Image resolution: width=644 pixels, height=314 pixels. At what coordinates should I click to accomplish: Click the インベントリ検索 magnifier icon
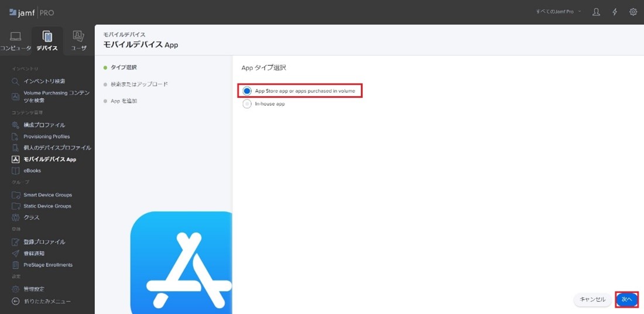[x=15, y=81]
